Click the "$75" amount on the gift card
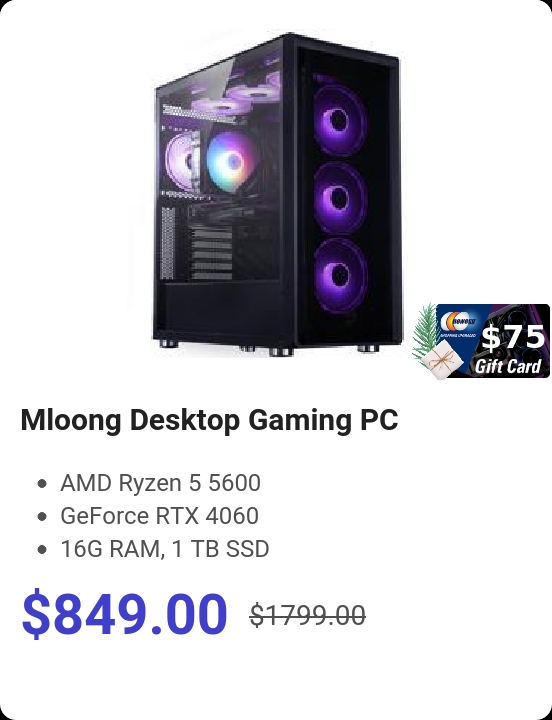 pyautogui.click(x=513, y=338)
